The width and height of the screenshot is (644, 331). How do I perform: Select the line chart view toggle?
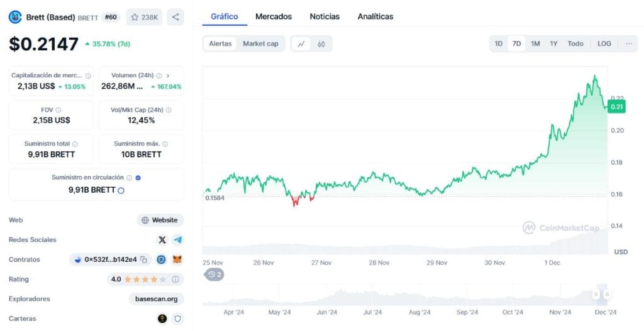point(301,44)
